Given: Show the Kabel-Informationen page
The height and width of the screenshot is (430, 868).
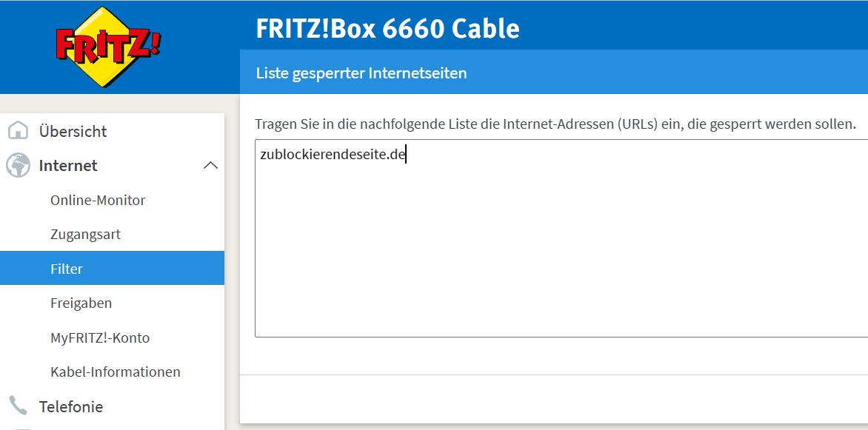Looking at the screenshot, I should tap(116, 372).
